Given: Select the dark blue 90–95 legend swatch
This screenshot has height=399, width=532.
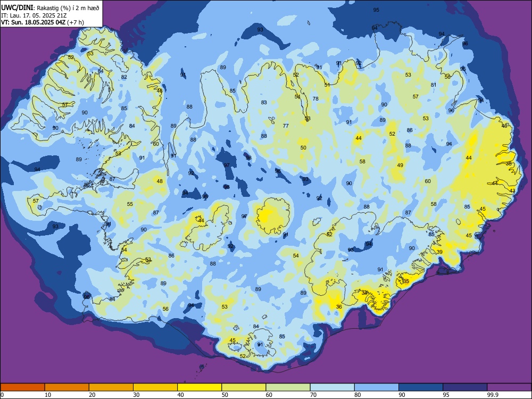Looking at the screenshot, I should coord(421,387).
